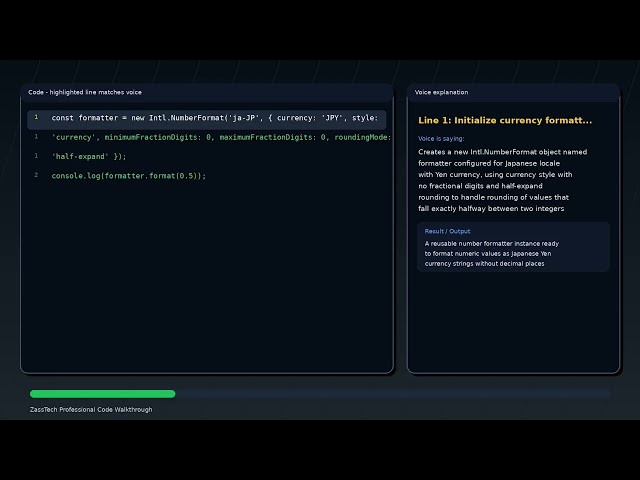Click line number 2 in code gutter

pos(36,175)
